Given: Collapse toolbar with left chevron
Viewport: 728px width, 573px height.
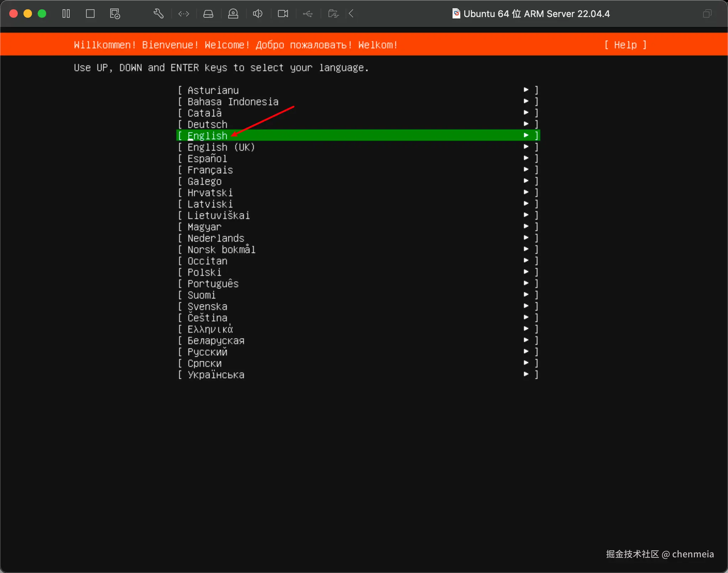Looking at the screenshot, I should 351,14.
